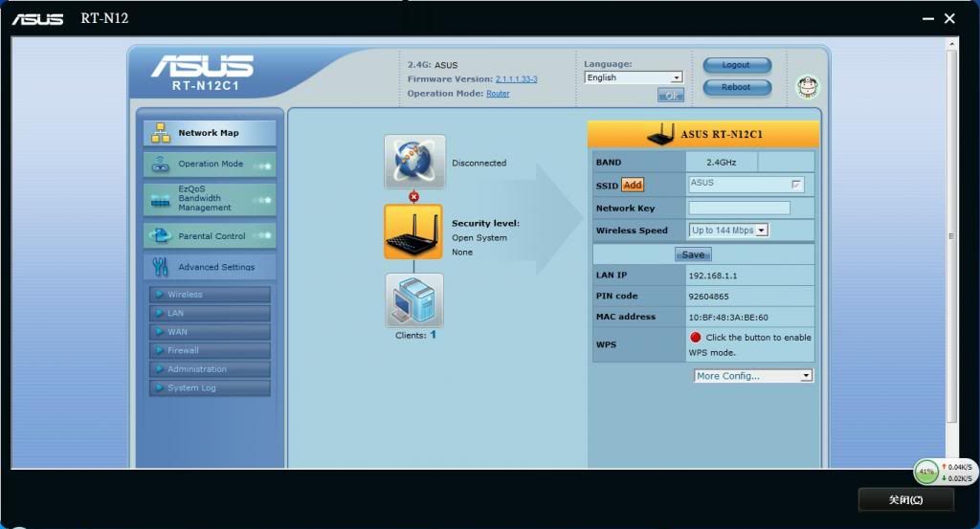980x529 pixels.
Task: Click the Parental Control sidebar icon
Action: [160, 236]
